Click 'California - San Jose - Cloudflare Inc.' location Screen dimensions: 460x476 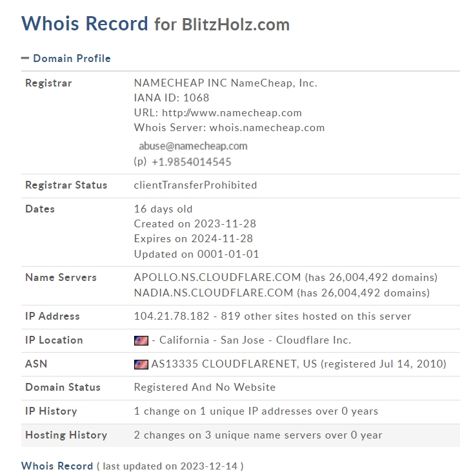255,340
